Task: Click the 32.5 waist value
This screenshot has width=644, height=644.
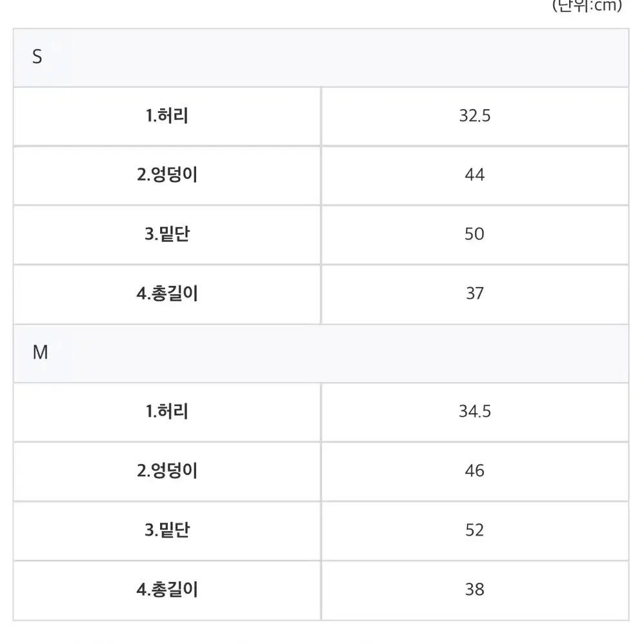Action: 475,116
